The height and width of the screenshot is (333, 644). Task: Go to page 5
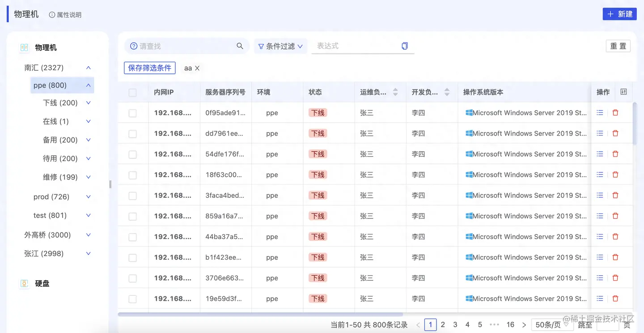480,324
